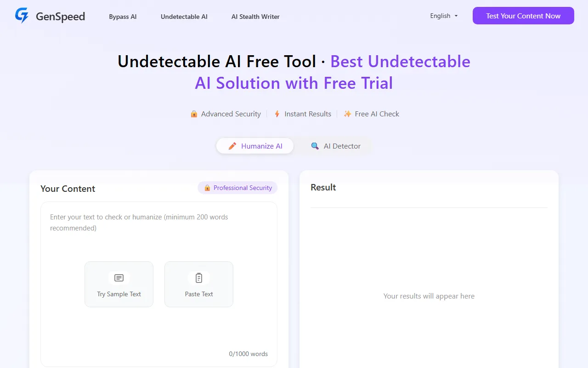588x368 pixels.
Task: Click the Try Sample Text document icon
Action: (119, 278)
